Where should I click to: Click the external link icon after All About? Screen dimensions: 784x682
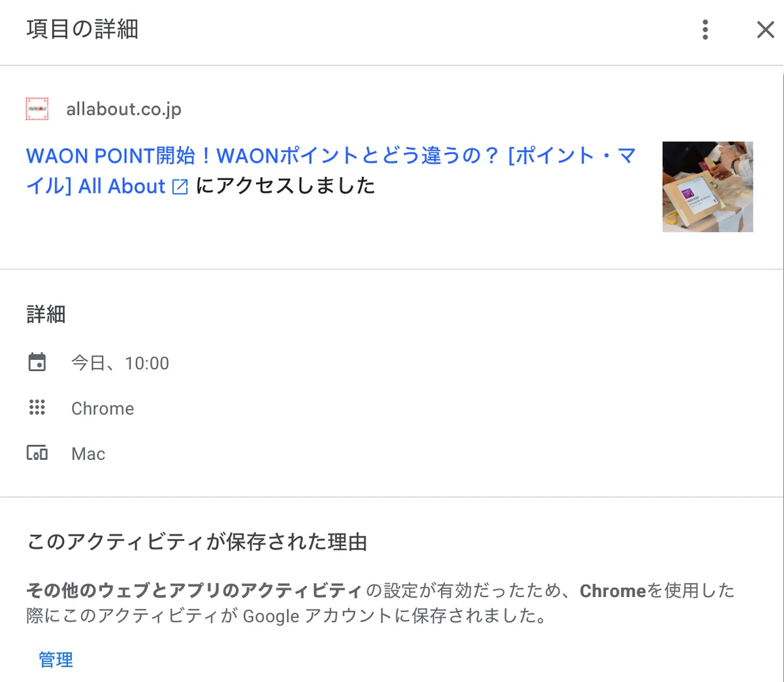click(x=180, y=187)
